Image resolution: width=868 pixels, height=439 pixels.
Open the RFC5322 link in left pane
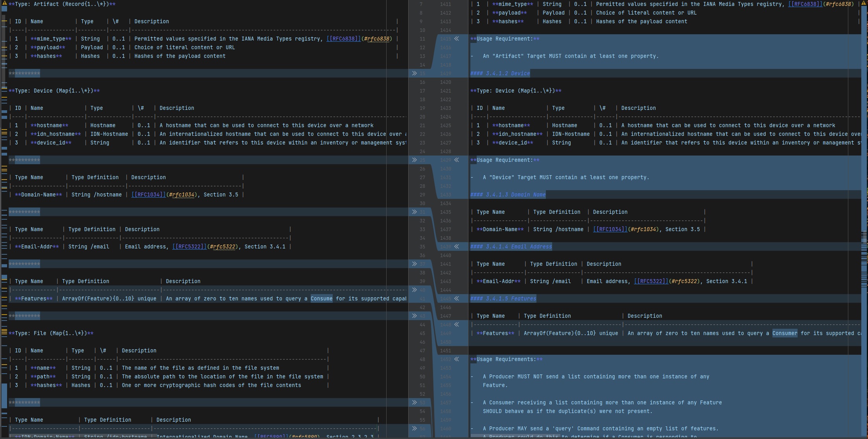[x=189, y=246]
